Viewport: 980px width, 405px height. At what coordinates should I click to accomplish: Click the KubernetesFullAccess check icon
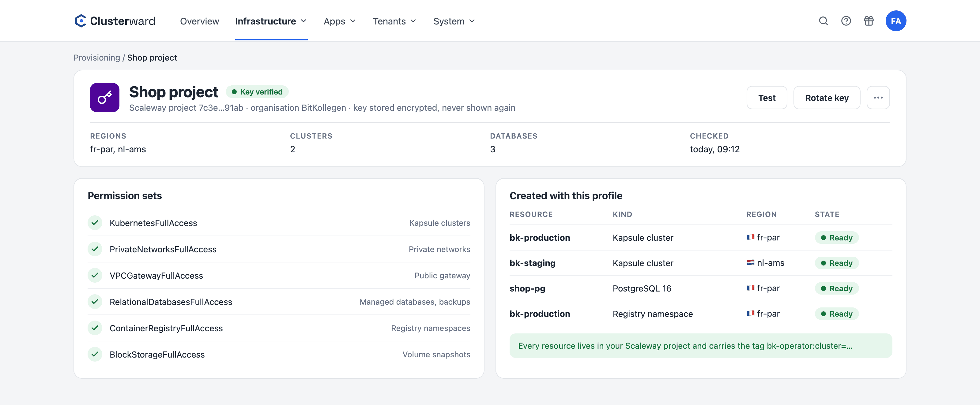pos(95,223)
